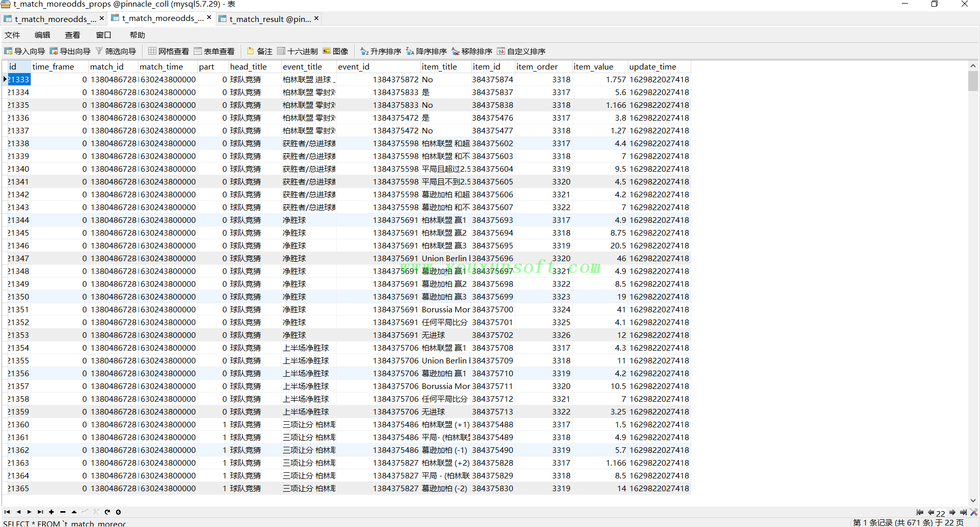Click the time_frame column header

click(59, 66)
